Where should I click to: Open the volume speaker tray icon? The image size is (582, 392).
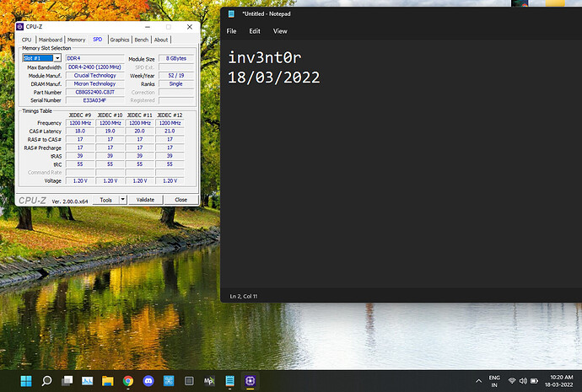click(523, 381)
